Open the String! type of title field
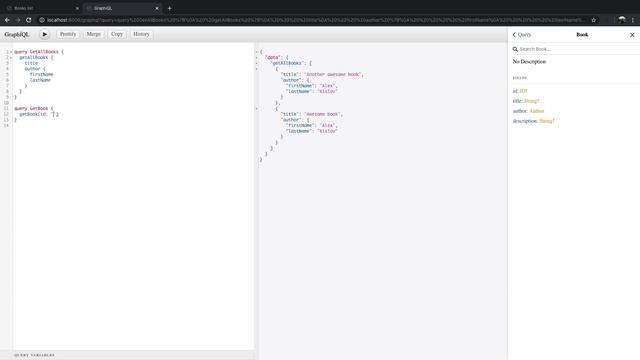The height and width of the screenshot is (360, 640). coord(531,101)
